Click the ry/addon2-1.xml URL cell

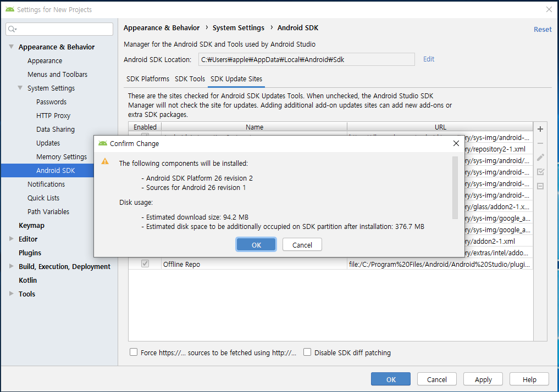(499, 241)
